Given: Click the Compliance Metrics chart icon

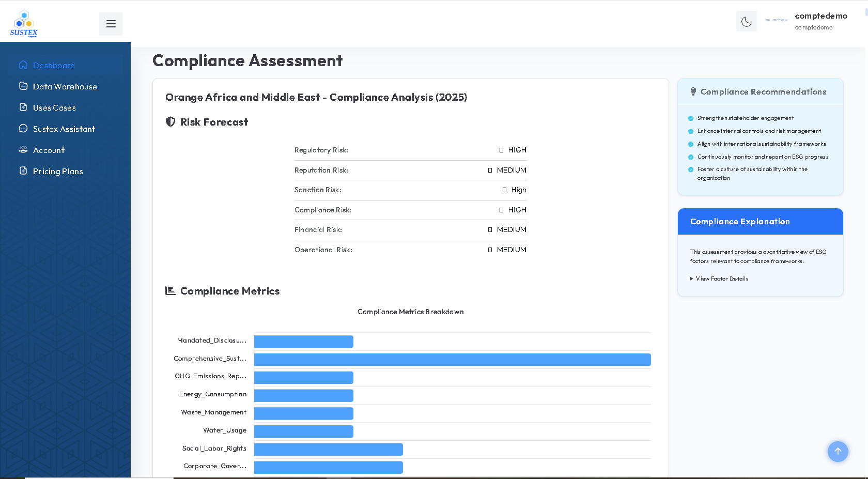Looking at the screenshot, I should pyautogui.click(x=171, y=290).
